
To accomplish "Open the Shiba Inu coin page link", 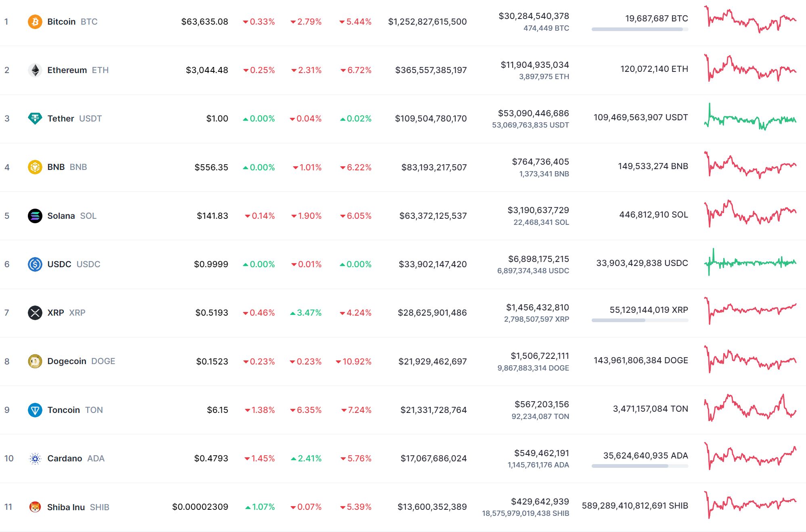I will (x=66, y=507).
